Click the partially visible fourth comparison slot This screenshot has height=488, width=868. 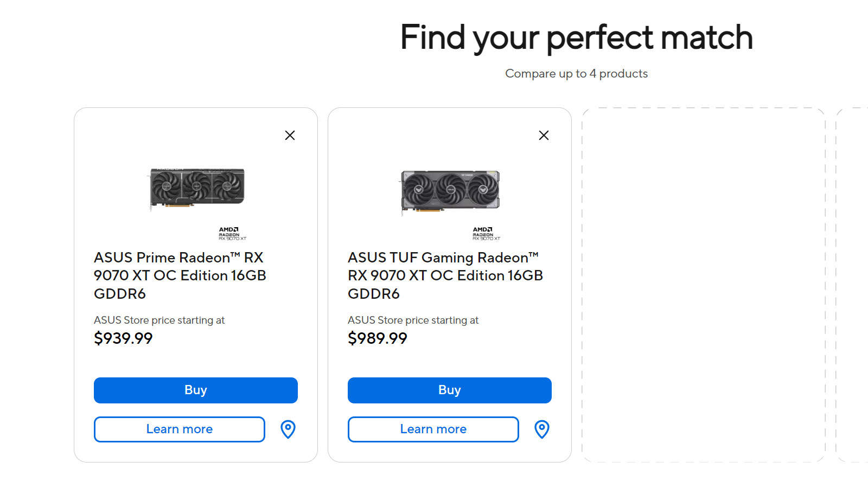coord(853,285)
